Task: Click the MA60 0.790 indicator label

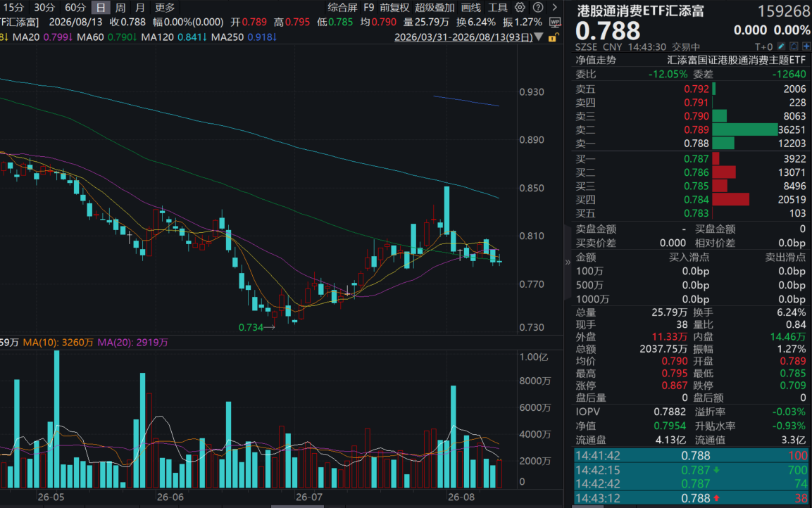Action: tap(107, 37)
